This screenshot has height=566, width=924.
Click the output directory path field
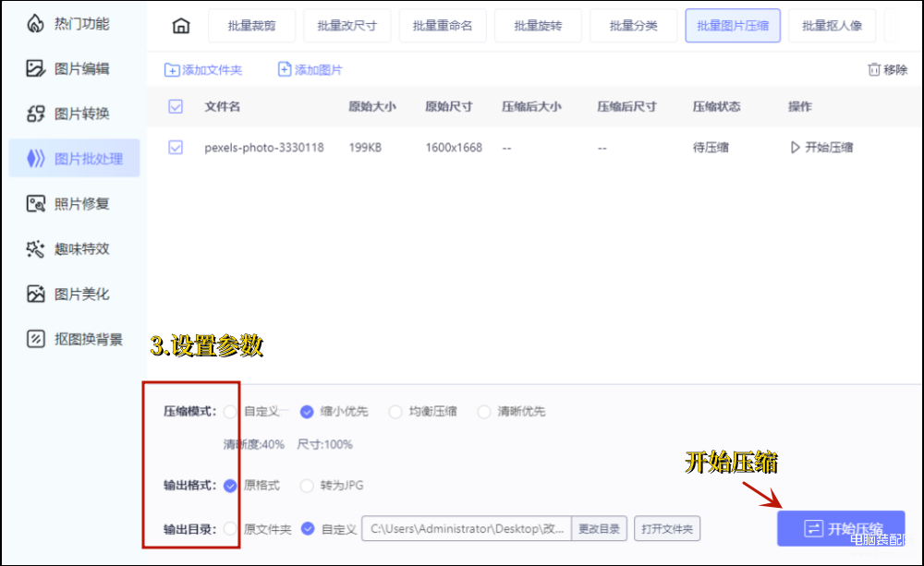pyautogui.click(x=466, y=529)
